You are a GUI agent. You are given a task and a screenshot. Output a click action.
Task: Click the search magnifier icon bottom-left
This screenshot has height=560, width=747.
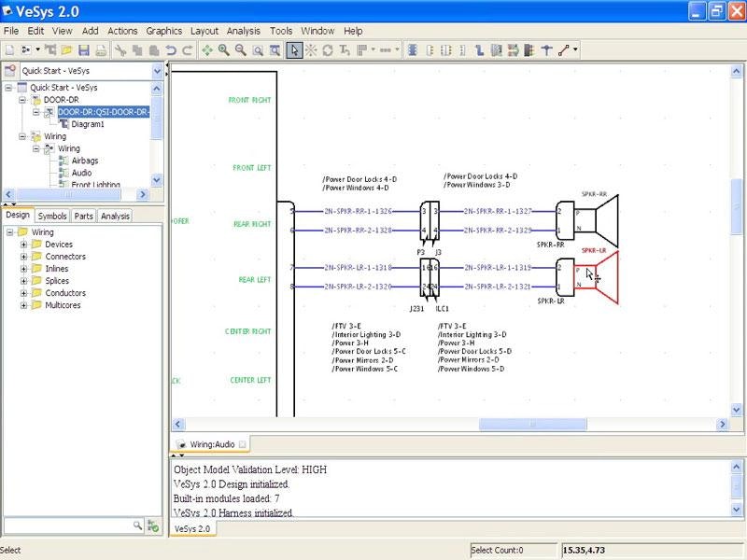[137, 525]
